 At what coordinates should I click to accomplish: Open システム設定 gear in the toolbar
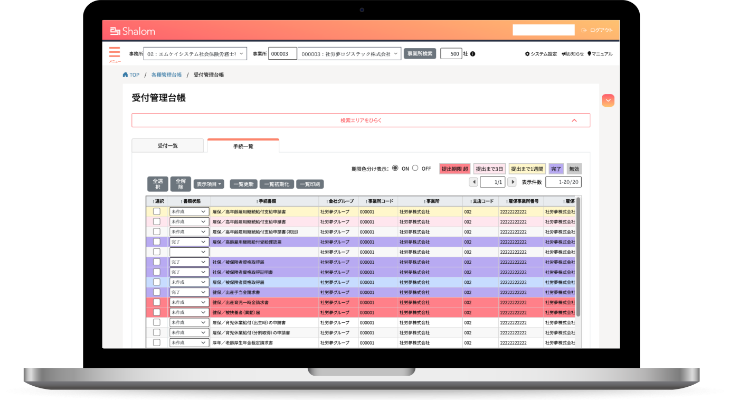tap(541, 54)
